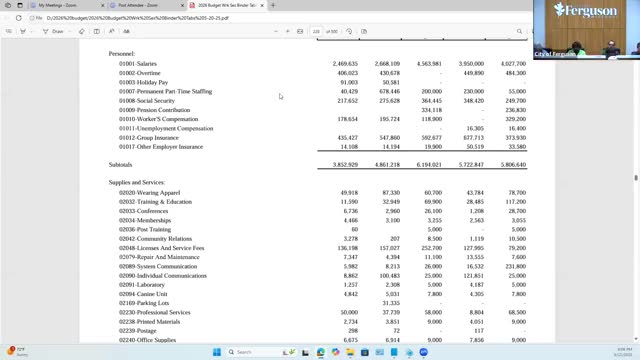Click the City of Ferguson video thumbnail
Screen dimensions: 640x360
(x=586, y=30)
